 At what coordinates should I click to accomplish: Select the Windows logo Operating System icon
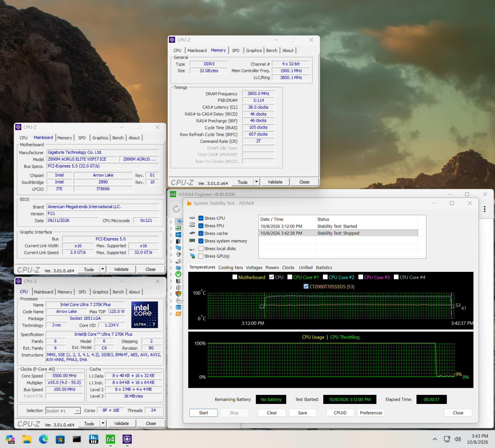(178, 235)
